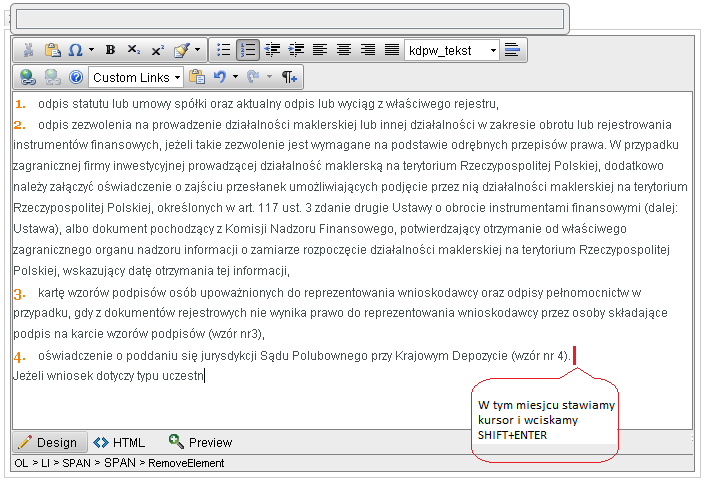Image resolution: width=715 pixels, height=482 pixels.
Task: Click the empty input field above the editor
Action: tap(290, 19)
